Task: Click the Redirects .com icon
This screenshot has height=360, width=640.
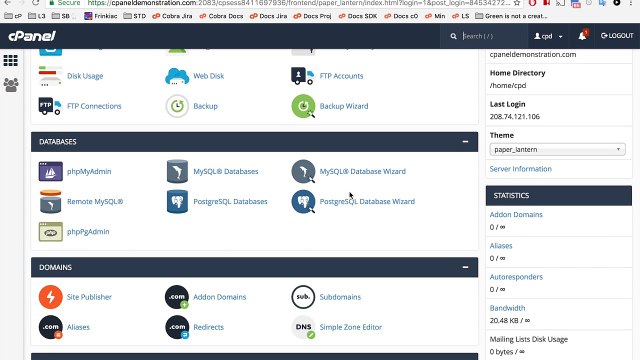Action: click(177, 327)
